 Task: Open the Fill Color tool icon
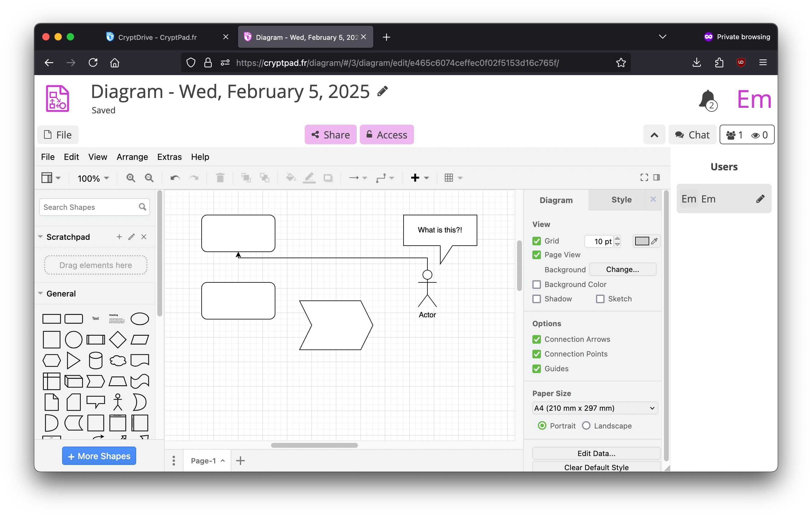tap(290, 178)
